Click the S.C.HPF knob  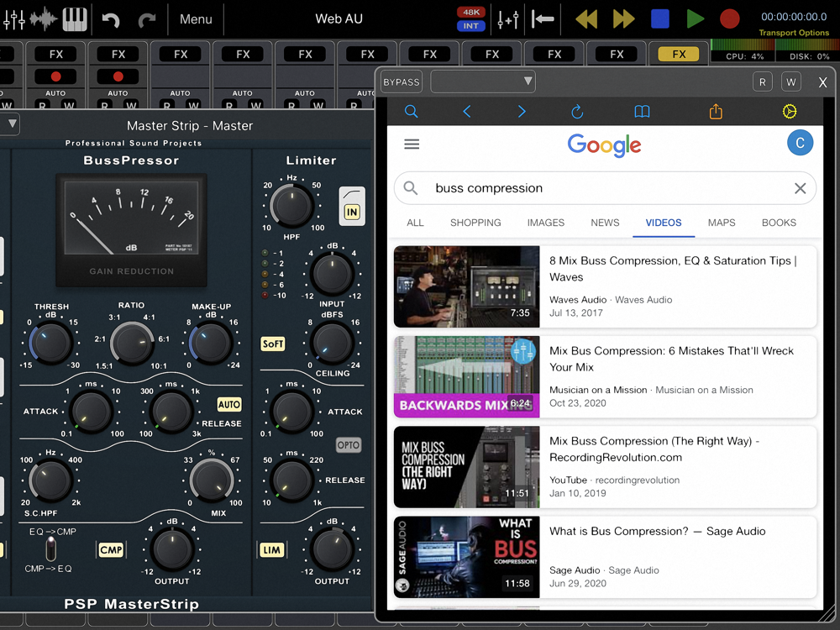click(x=50, y=480)
